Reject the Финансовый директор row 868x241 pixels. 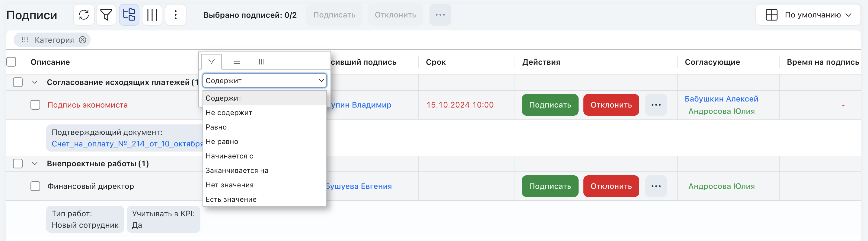[611, 186]
